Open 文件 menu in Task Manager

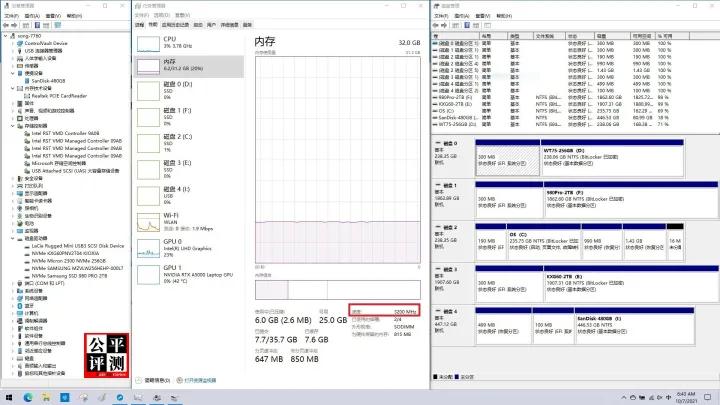click(x=141, y=16)
